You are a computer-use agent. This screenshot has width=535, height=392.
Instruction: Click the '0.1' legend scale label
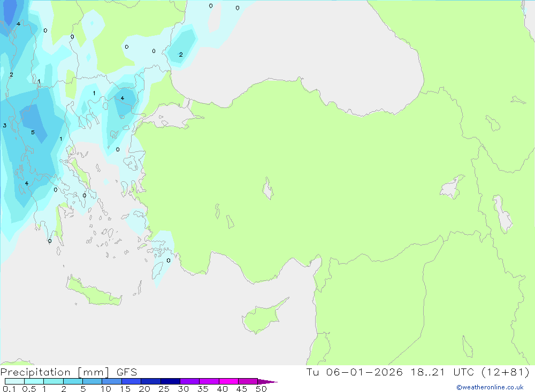9,389
